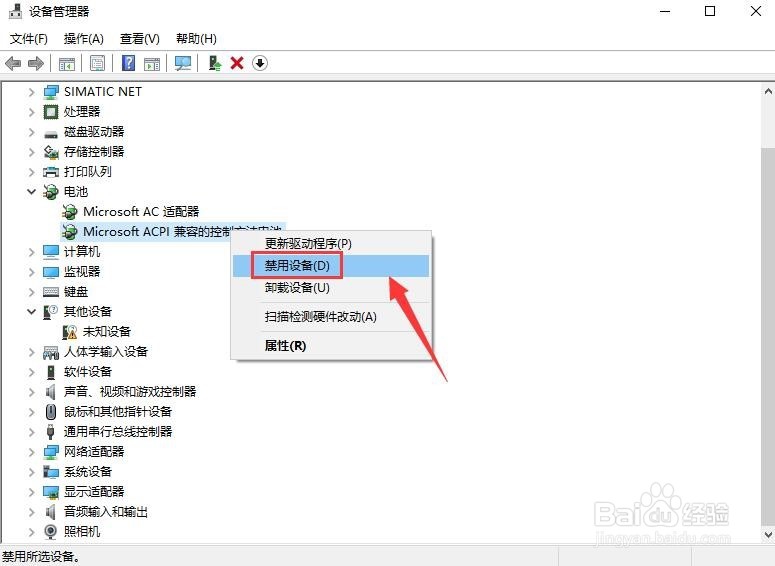Expand the 系统设备 node
Viewport: 775px width, 566px height.
pos(32,472)
